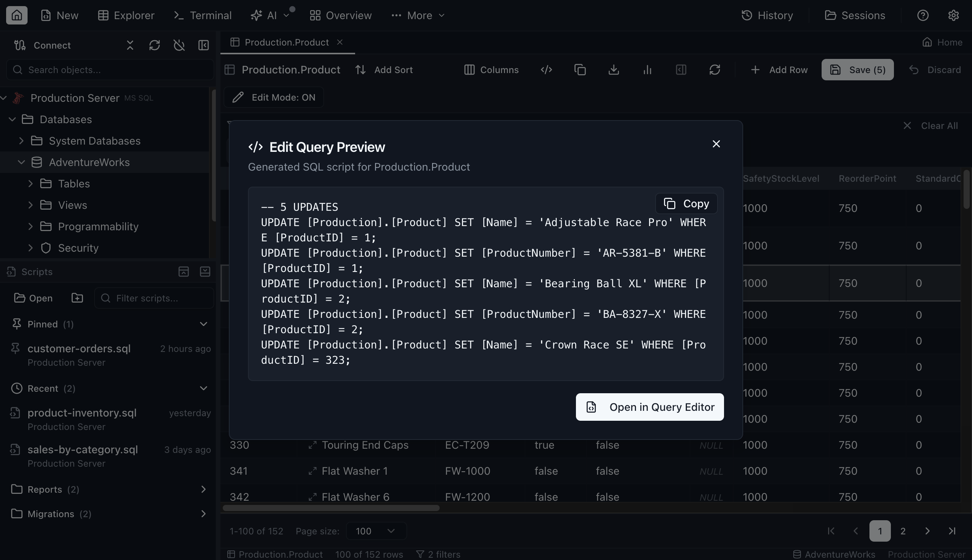The width and height of the screenshot is (972, 560).
Task: Refresh the Production Server connection
Action: tap(155, 45)
